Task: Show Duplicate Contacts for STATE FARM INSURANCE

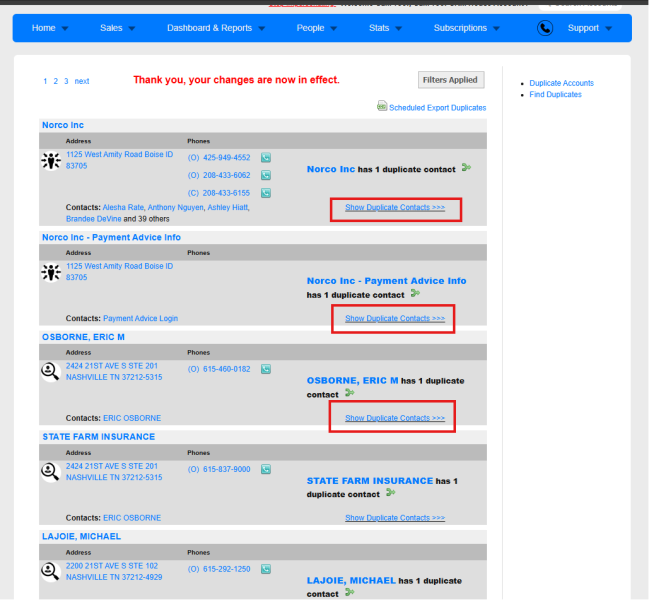Action: (x=395, y=518)
